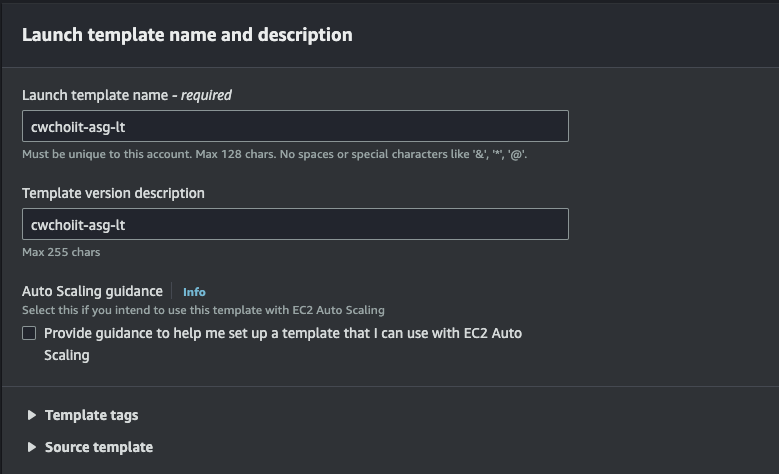The width and height of the screenshot is (779, 474).
Task: Click the "Launch template name - required" field label
Action: coord(126,95)
